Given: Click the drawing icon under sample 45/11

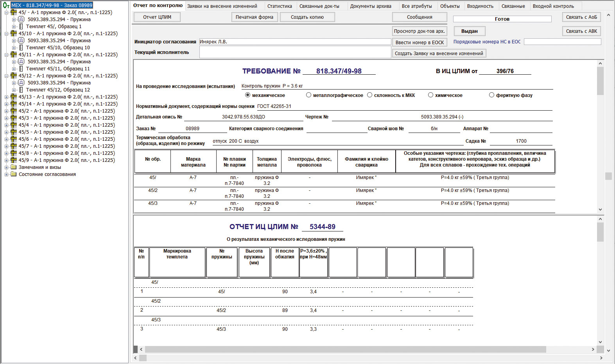Looking at the screenshot, I should [x=21, y=62].
